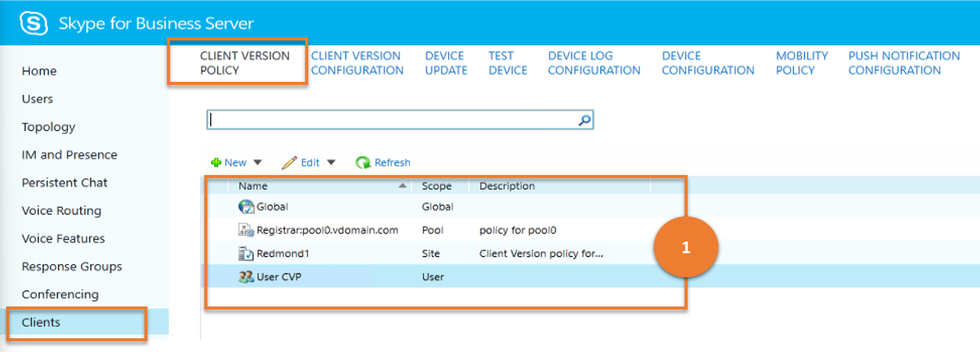Click the User CVP users icon
This screenshot has width=980, height=352.
(246, 277)
